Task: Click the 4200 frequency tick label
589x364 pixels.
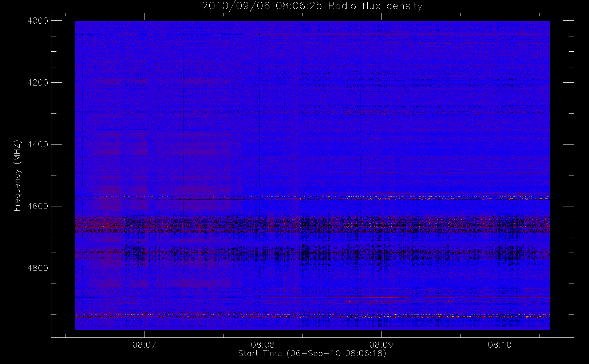Action: click(x=38, y=83)
